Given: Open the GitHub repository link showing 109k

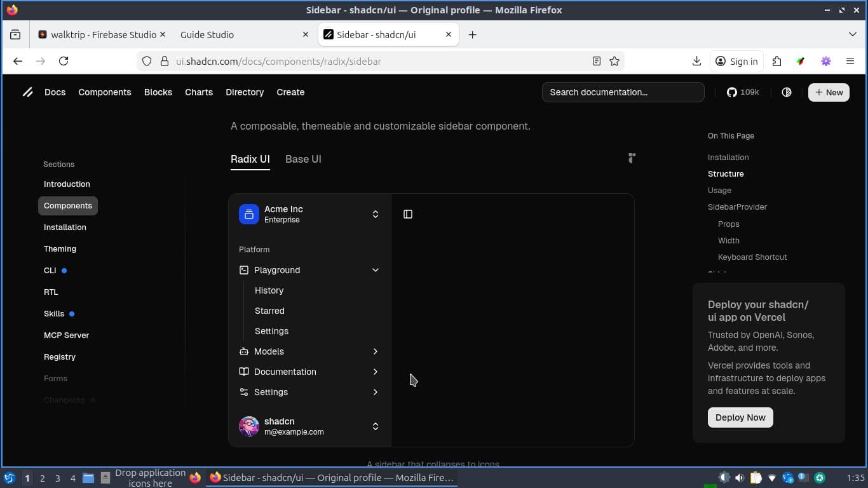Looking at the screenshot, I should pos(743,92).
